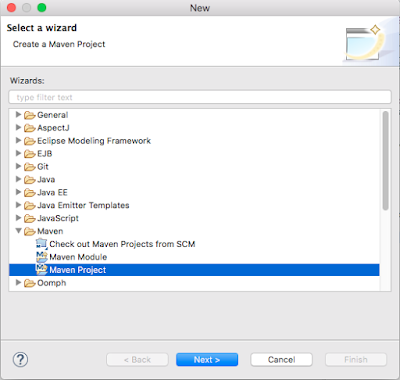Click the Maven Project wizard icon
The height and width of the screenshot is (380, 400).
[x=42, y=270]
